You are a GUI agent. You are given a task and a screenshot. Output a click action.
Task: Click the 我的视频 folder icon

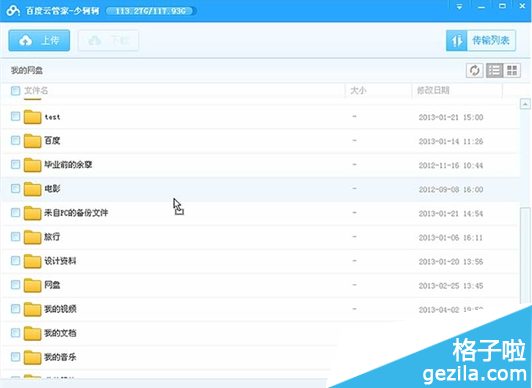tap(33, 309)
